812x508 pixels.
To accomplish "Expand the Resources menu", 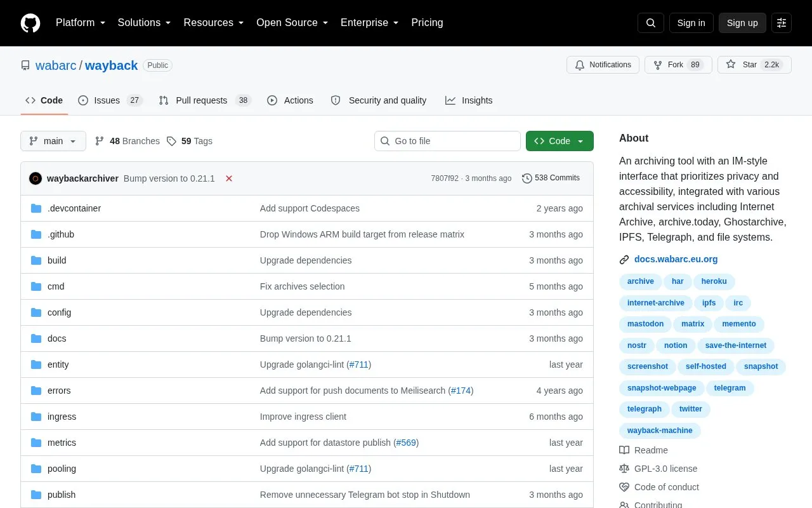I will [x=214, y=23].
